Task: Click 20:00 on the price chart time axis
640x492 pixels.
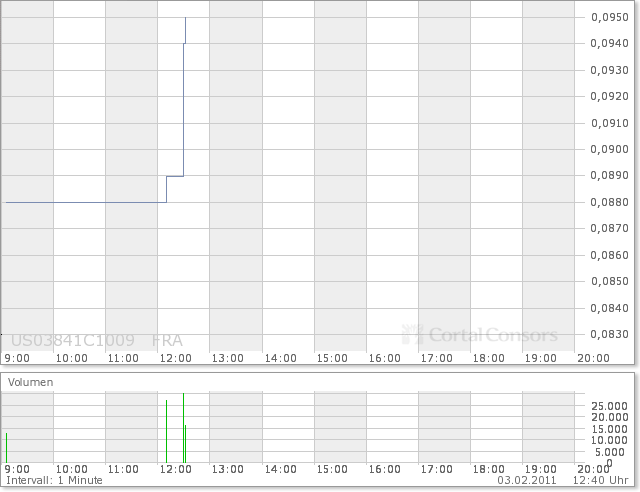Action: pyautogui.click(x=593, y=358)
